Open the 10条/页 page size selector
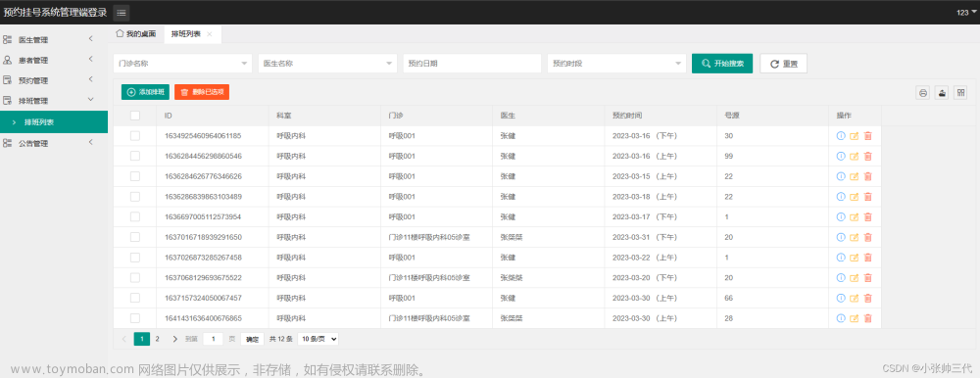Viewport: 980px width, 378px height. (318, 339)
